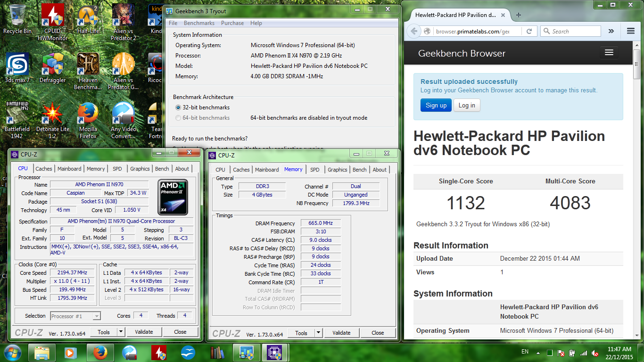This screenshot has width=644, height=362.
Task: Click the Log in button
Action: [467, 105]
